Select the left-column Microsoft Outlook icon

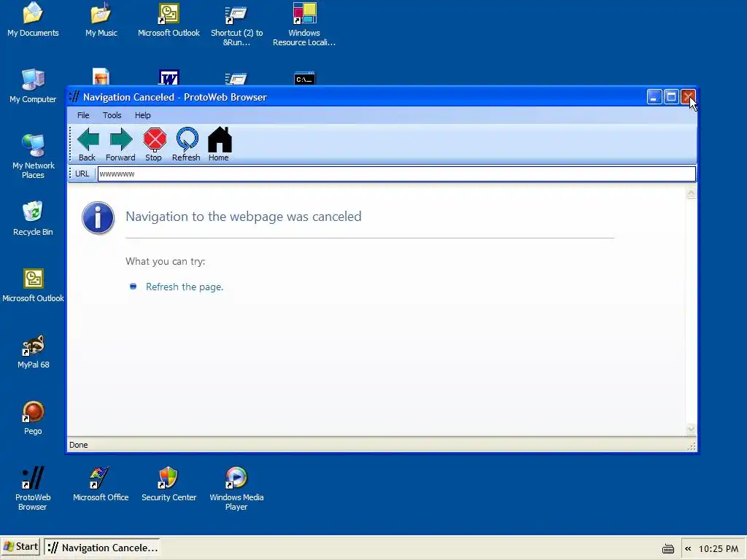tap(33, 286)
